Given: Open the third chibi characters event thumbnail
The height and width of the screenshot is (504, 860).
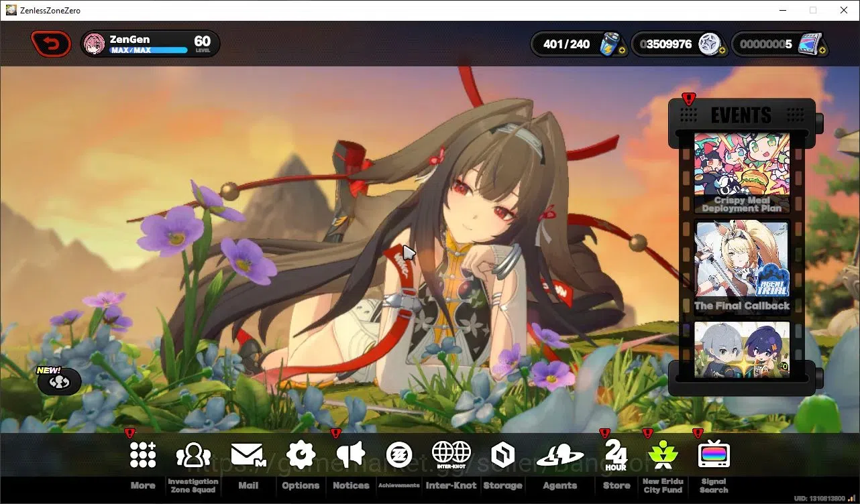Looking at the screenshot, I should (742, 349).
